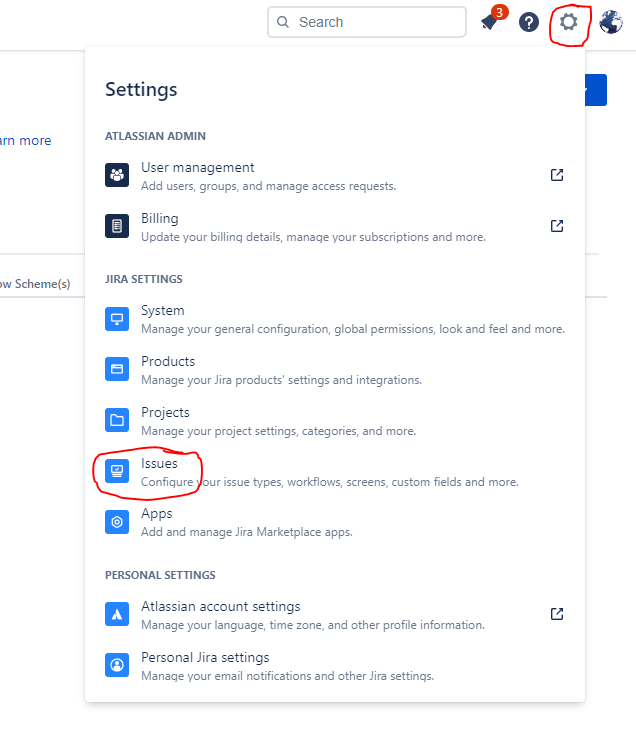Click the User management people icon
The height and width of the screenshot is (747, 636).
117,175
